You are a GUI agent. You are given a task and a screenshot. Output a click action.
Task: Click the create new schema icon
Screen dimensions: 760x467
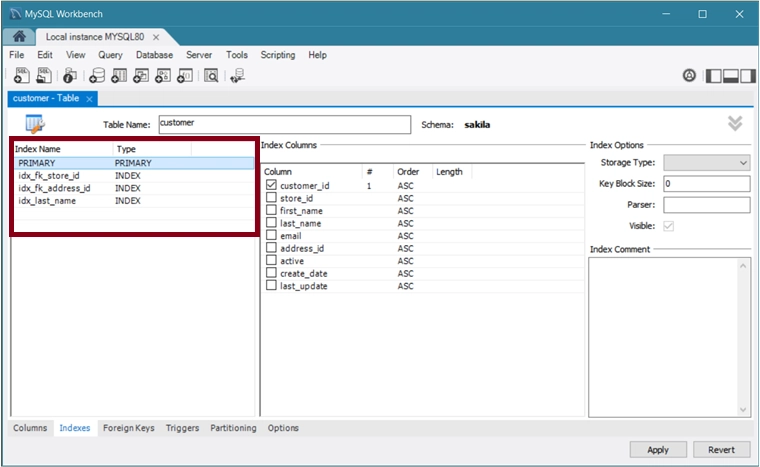[x=97, y=75]
